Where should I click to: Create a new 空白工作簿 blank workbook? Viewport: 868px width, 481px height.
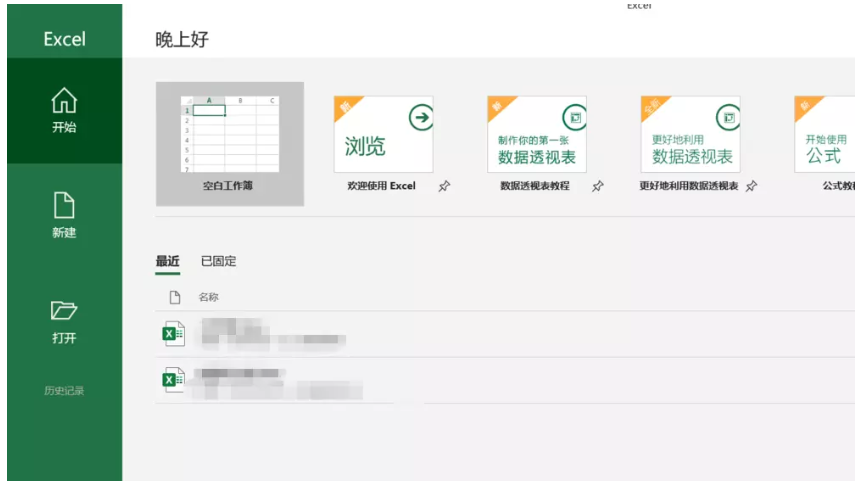[230, 144]
